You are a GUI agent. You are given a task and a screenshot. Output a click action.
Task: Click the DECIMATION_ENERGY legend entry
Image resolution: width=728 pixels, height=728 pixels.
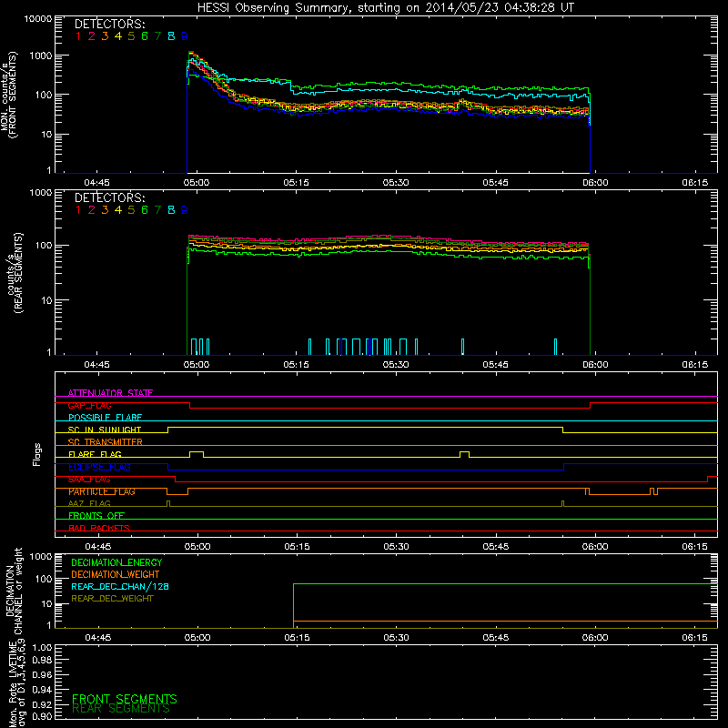coord(116,562)
